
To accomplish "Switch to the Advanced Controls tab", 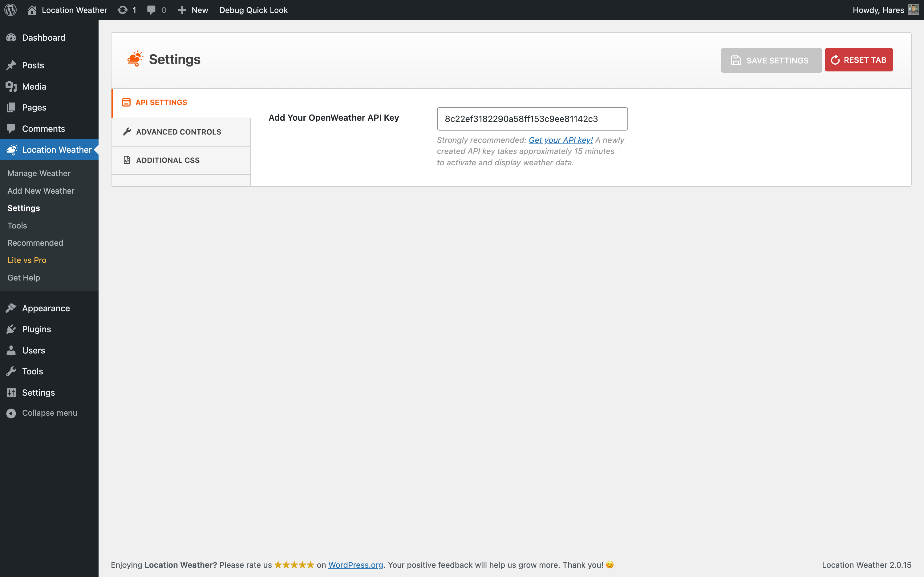I will [x=179, y=132].
